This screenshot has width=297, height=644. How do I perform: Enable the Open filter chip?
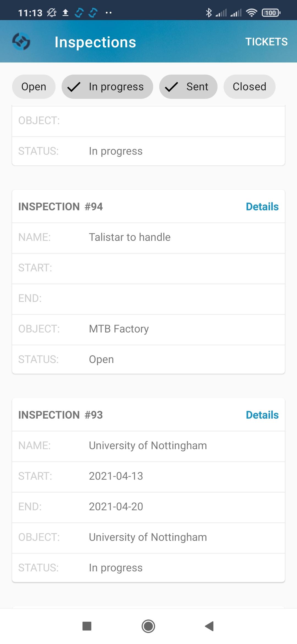click(x=34, y=87)
